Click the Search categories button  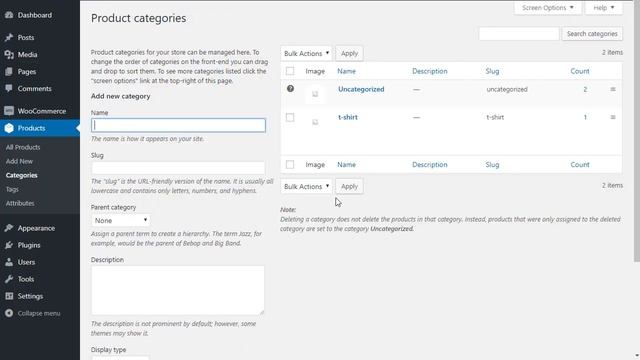tap(592, 34)
